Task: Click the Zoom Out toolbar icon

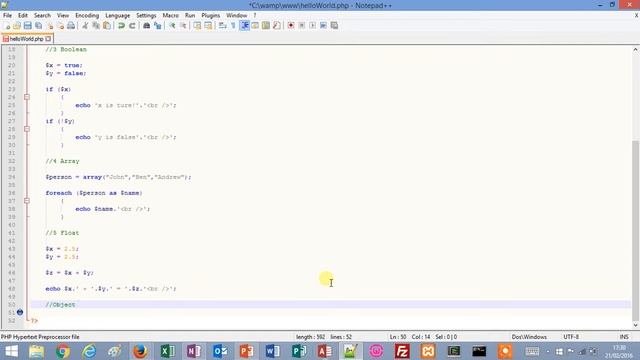Action: click(x=183, y=26)
